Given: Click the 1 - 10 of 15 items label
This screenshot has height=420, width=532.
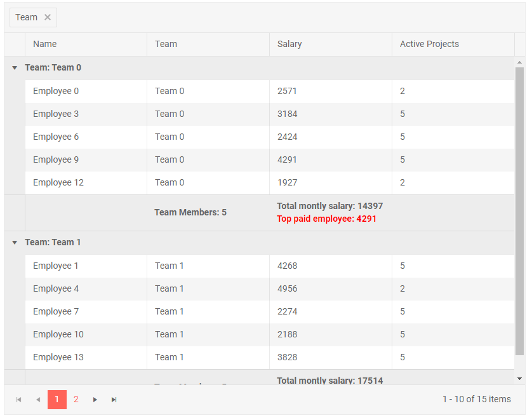Looking at the screenshot, I should [x=477, y=400].
